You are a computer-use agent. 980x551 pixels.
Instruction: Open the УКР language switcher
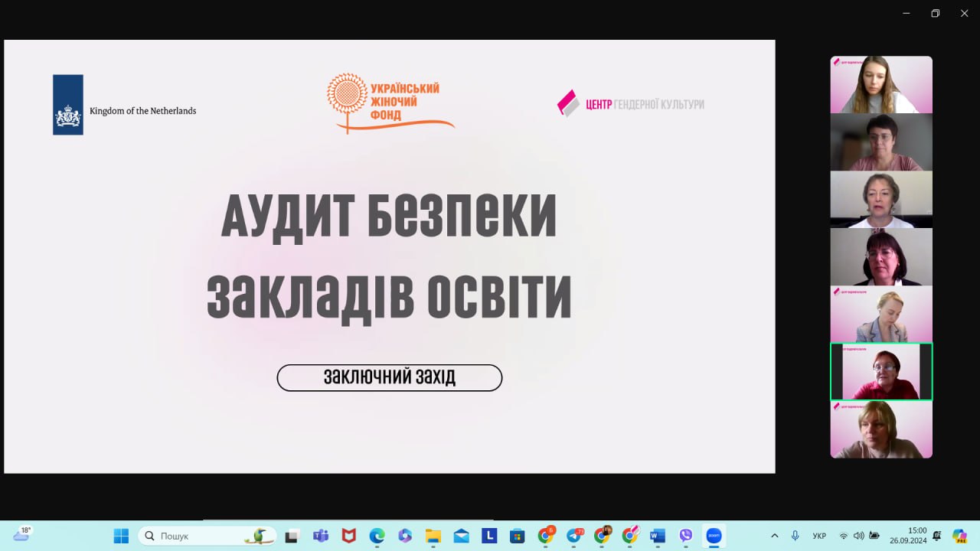point(819,536)
